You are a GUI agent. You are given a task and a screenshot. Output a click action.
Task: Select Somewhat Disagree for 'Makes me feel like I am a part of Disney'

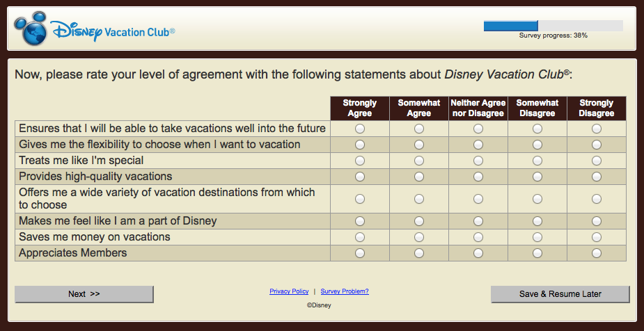point(537,221)
